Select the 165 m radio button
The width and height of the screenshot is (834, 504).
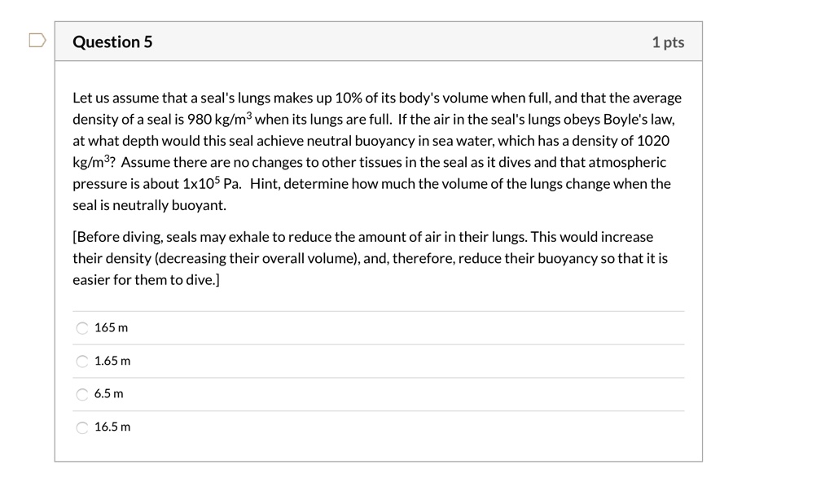pyautogui.click(x=82, y=328)
